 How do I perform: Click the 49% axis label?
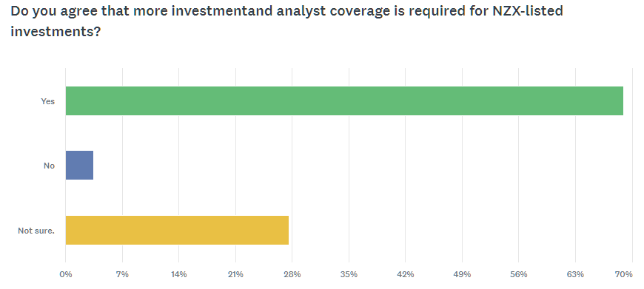462,274
